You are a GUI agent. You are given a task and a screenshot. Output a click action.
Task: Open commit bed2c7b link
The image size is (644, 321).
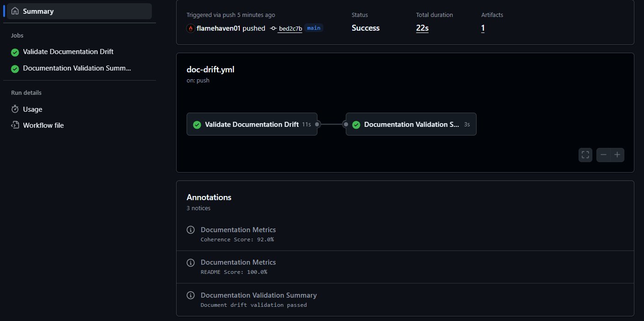coord(290,28)
